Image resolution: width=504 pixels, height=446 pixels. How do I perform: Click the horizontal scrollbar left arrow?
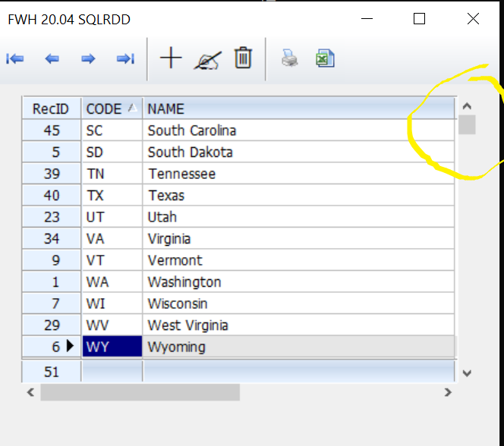pyautogui.click(x=30, y=392)
